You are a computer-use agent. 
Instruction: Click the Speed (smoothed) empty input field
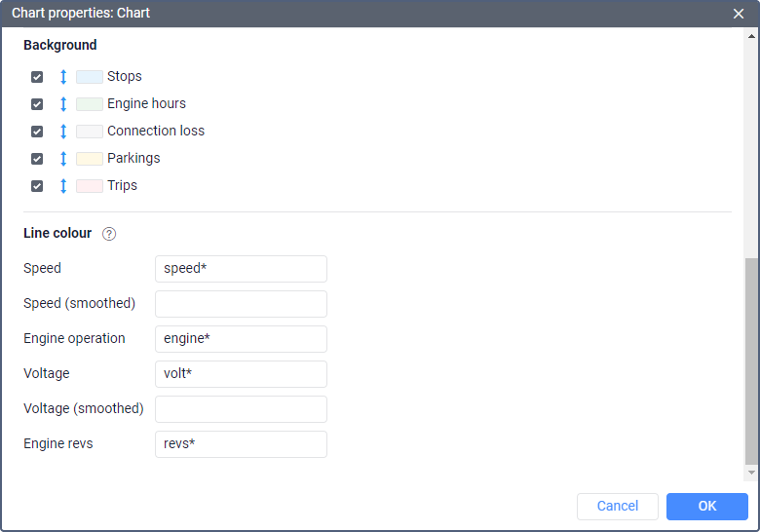[x=241, y=304]
